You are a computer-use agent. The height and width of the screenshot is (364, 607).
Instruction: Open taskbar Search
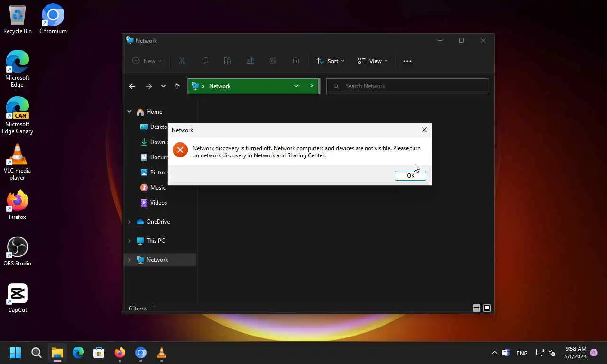click(x=37, y=353)
